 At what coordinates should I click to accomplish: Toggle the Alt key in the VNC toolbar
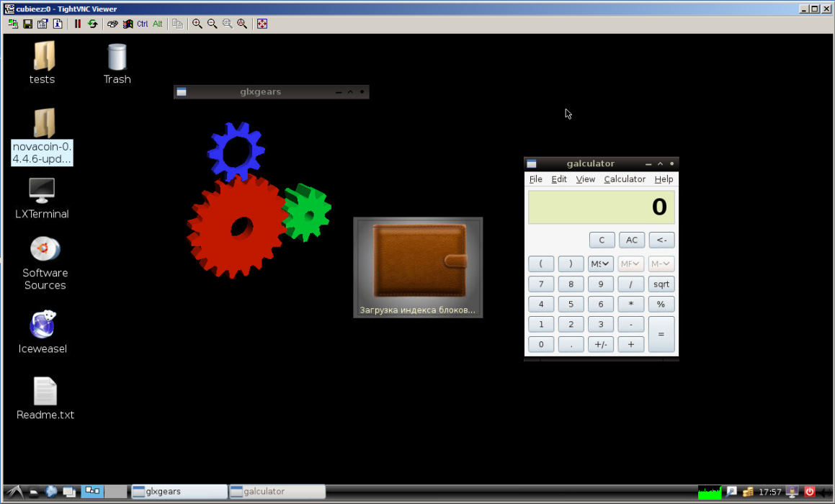coord(156,24)
